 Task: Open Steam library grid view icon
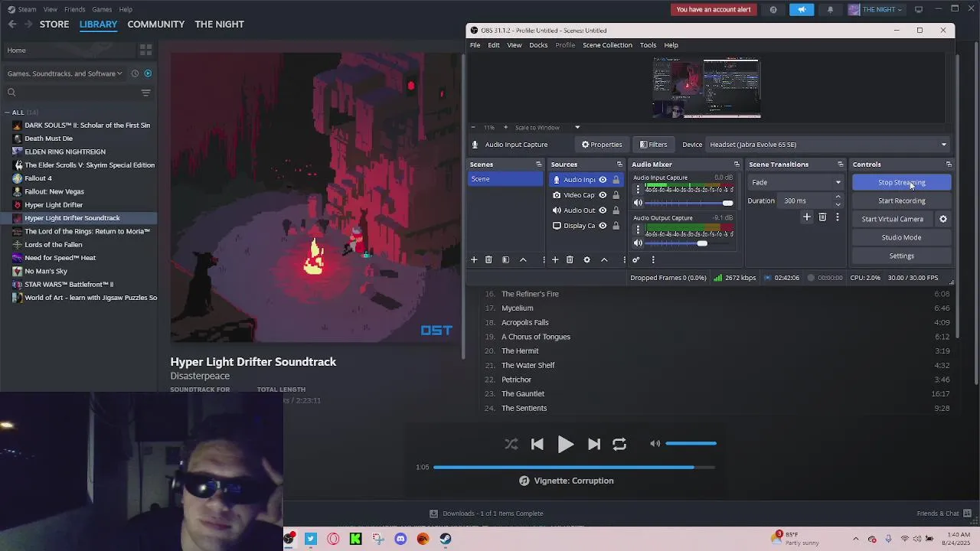tap(145, 51)
